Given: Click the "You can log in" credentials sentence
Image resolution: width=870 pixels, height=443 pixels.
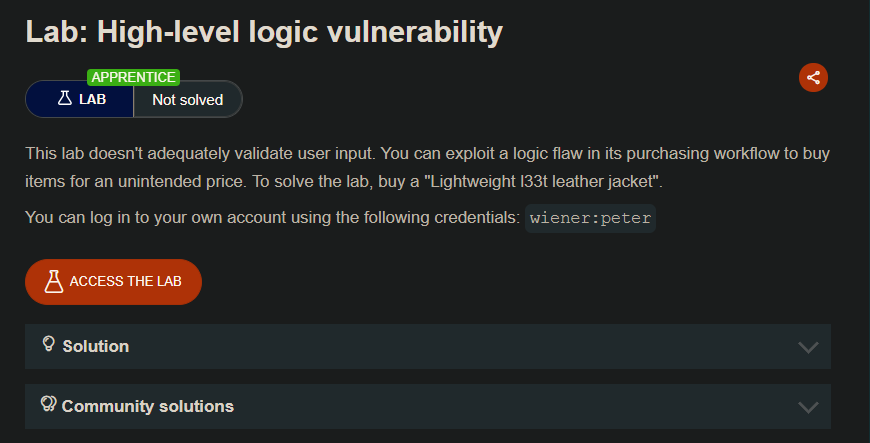Looking at the screenshot, I should click(x=270, y=217).
